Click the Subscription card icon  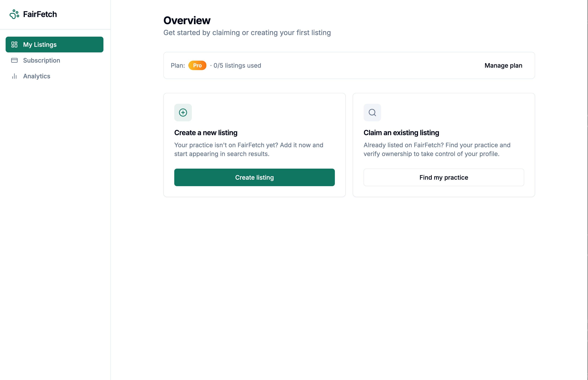coord(14,60)
